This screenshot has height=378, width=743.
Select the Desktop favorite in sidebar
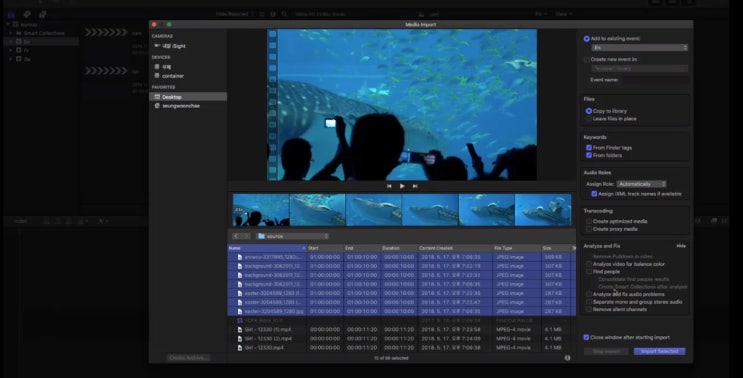pyautogui.click(x=188, y=97)
